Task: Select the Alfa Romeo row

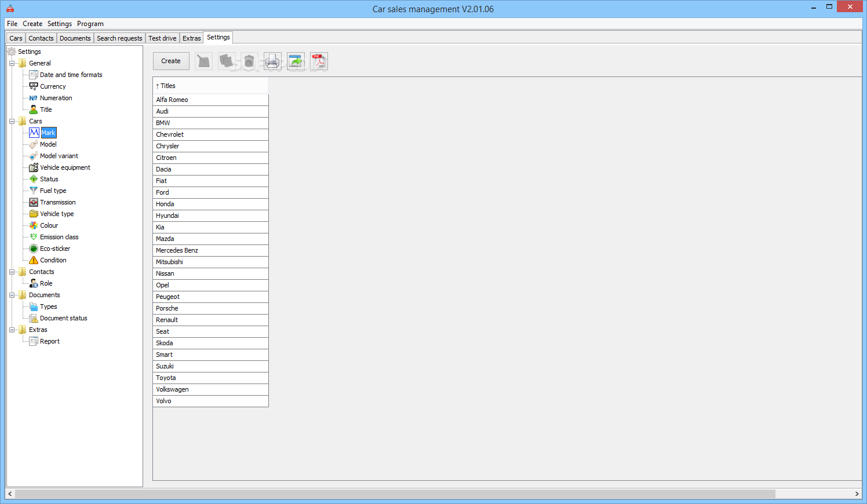Action: (x=210, y=100)
